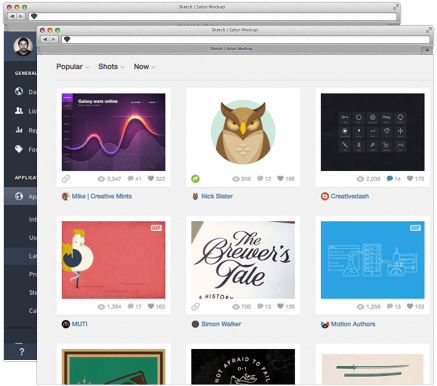Viewport: 437px width, 386px height.
Task: Click the views eye icon under MUTI rooster shot
Action: (101, 307)
